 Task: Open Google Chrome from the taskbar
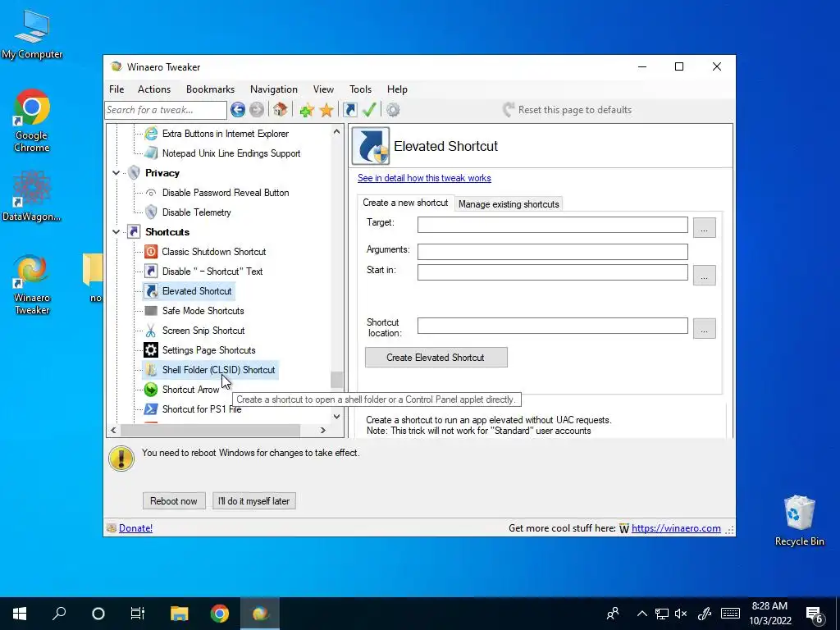pos(220,614)
